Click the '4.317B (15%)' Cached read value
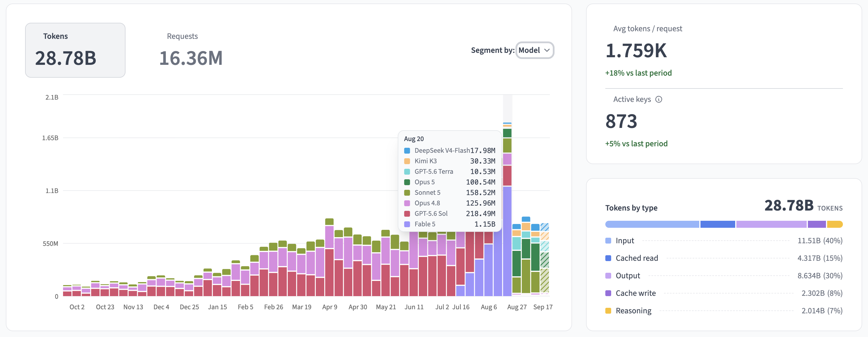 (x=820, y=258)
